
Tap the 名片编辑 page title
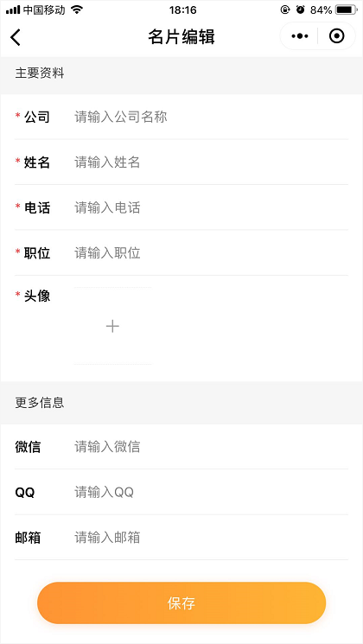click(181, 37)
